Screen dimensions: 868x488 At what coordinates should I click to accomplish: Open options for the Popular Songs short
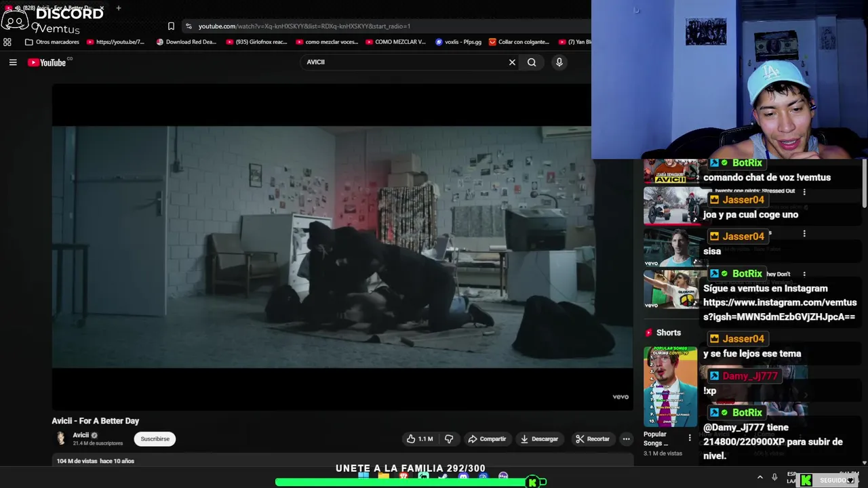coord(690,438)
